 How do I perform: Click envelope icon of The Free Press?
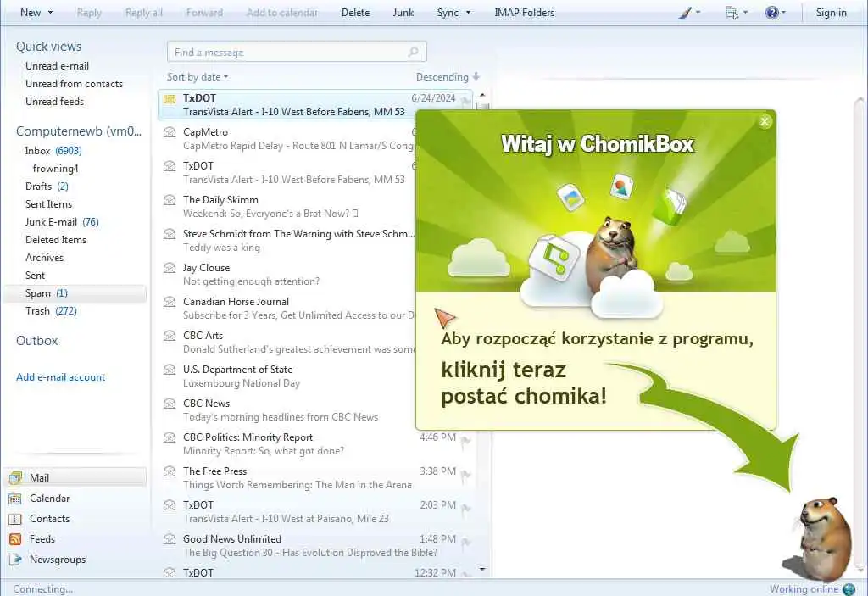pyautogui.click(x=170, y=471)
